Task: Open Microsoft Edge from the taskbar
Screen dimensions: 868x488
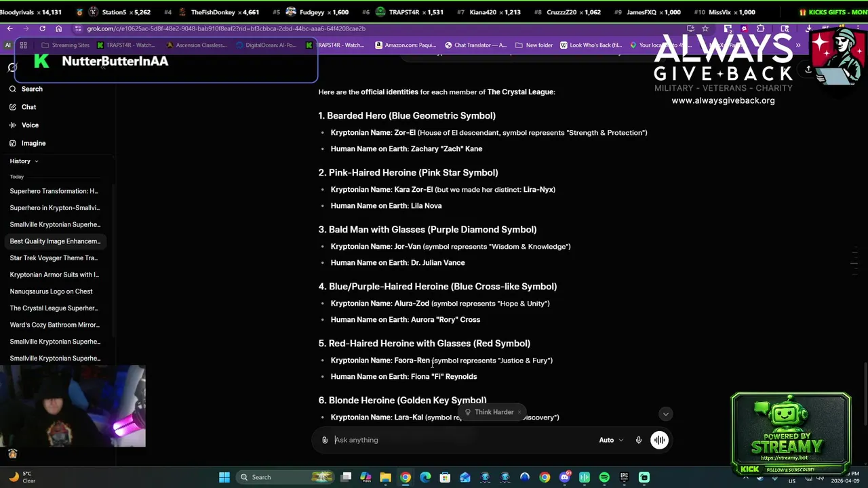Action: click(x=425, y=477)
